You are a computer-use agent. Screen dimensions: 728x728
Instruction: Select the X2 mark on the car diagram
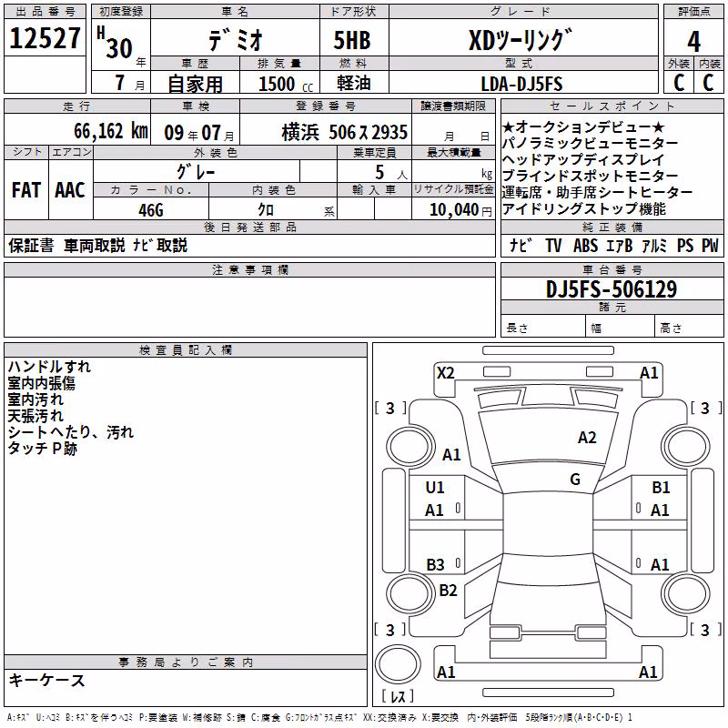point(446,373)
